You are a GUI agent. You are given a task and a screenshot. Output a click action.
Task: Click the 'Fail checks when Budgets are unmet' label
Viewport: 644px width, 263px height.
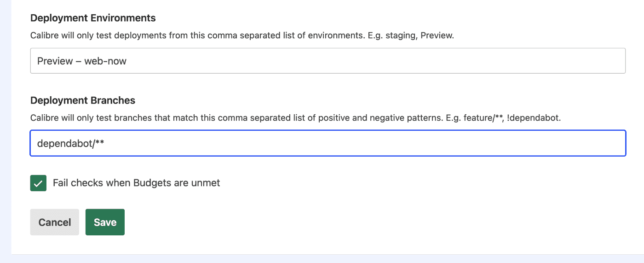click(x=136, y=183)
